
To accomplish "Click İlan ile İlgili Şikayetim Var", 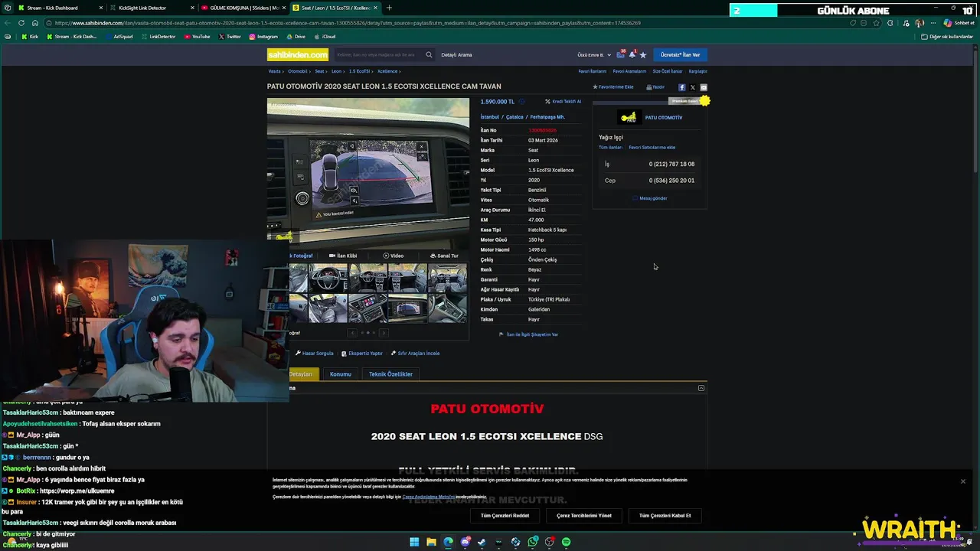I will (528, 334).
